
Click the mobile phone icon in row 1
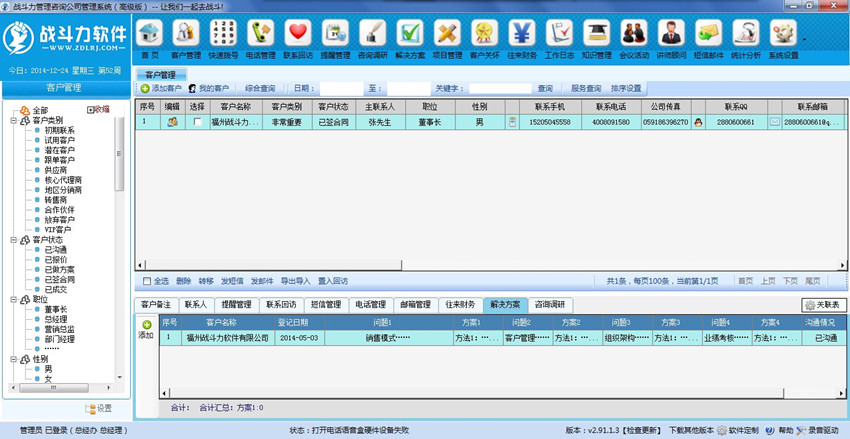point(512,122)
